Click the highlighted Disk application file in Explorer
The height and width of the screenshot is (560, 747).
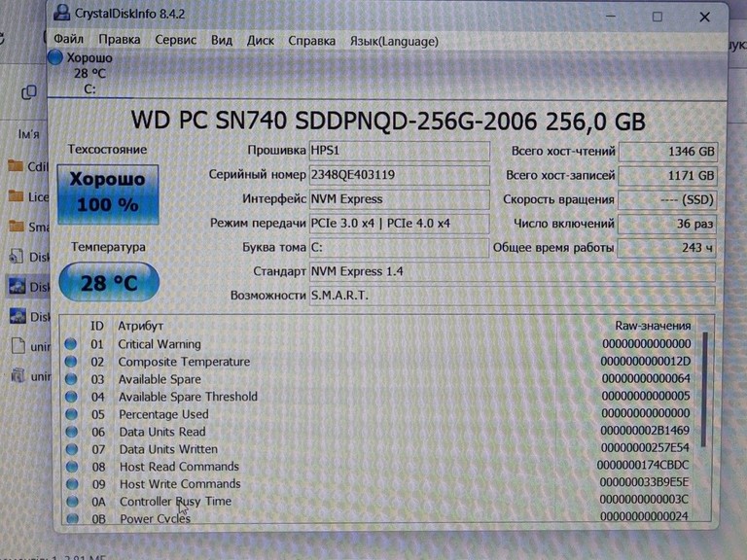28,287
